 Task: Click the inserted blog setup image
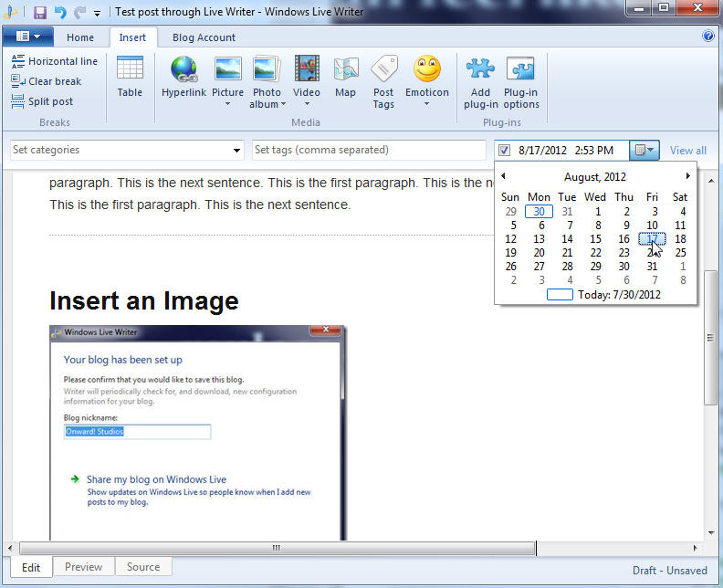(197, 433)
